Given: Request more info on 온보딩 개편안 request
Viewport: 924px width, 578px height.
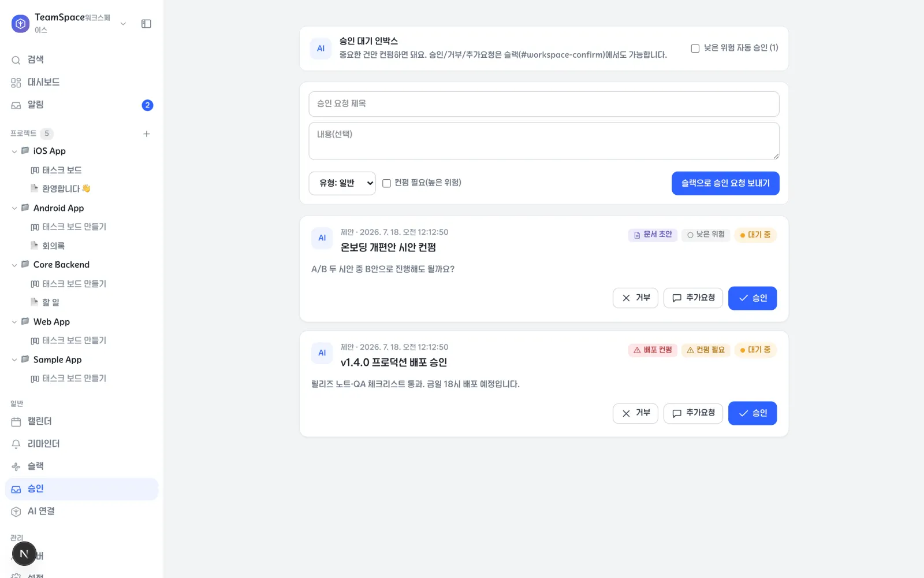Looking at the screenshot, I should [693, 298].
